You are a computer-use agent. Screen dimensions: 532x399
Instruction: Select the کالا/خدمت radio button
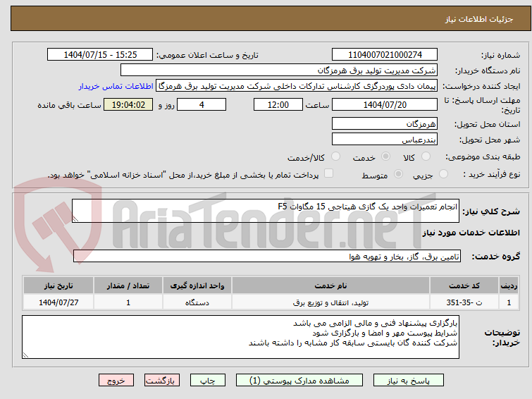click(x=335, y=156)
